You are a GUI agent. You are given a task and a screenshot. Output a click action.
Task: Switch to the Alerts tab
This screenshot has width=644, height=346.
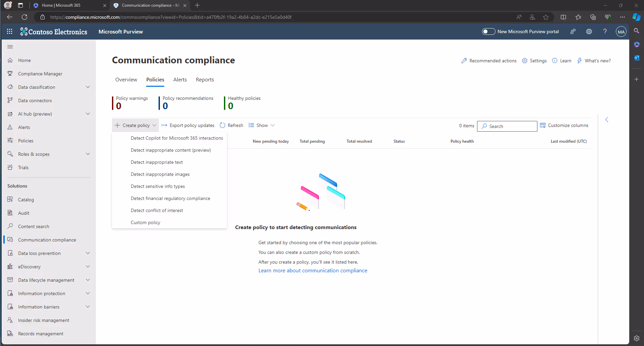point(180,80)
